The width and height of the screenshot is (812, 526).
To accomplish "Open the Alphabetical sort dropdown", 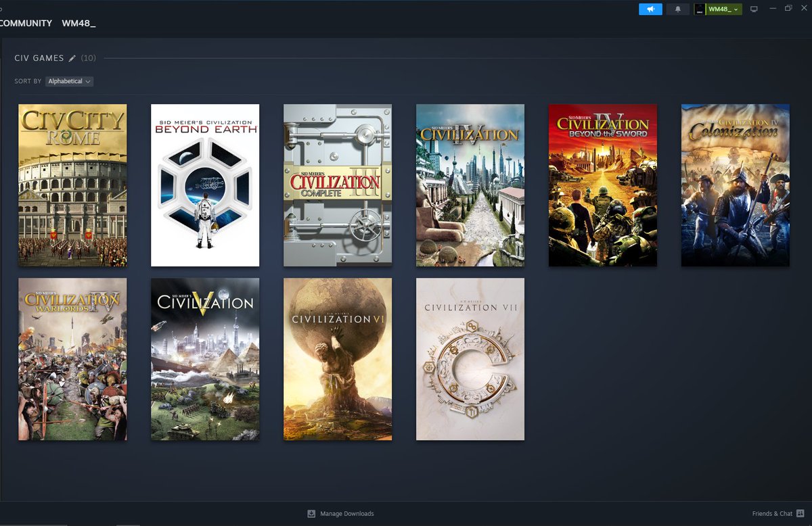I will (70, 81).
